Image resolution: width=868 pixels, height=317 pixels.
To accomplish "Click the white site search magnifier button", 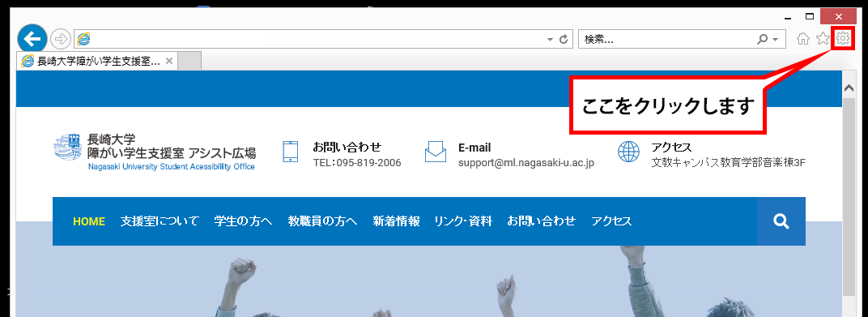I will [x=781, y=221].
